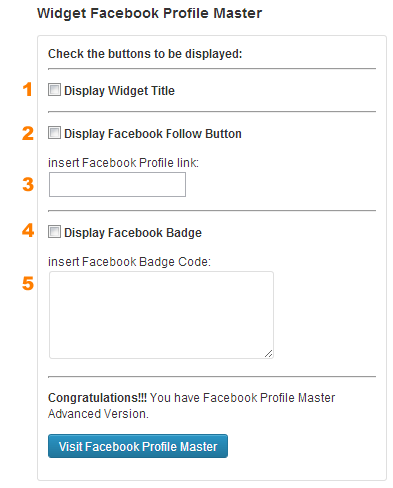Viewport: 393px width, 488px height.
Task: Click the Display Facebook Follow Button label
Action: pos(153,134)
